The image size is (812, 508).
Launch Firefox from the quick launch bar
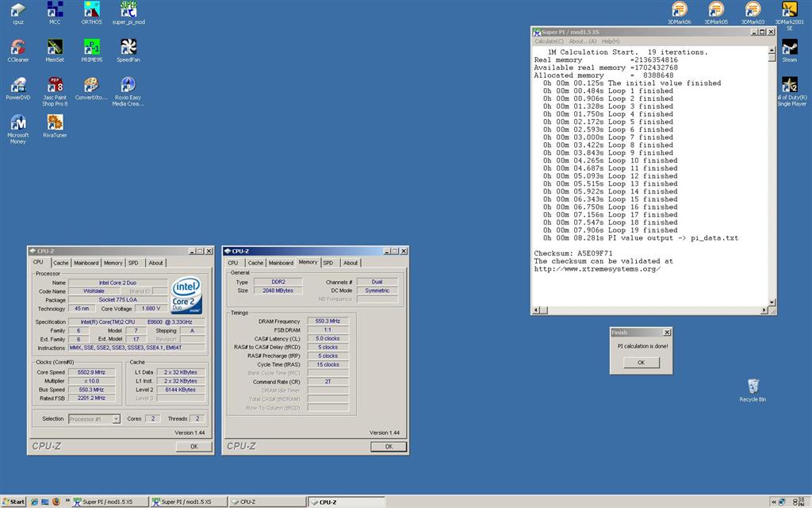pyautogui.click(x=56, y=502)
